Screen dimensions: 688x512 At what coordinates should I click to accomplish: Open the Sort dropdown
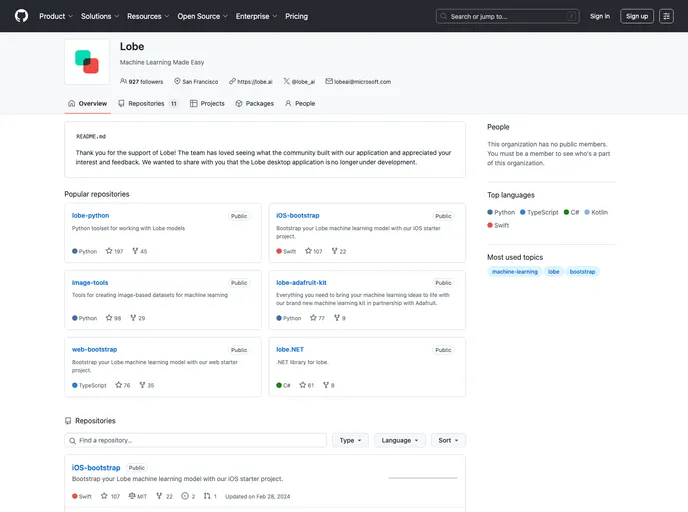448,440
